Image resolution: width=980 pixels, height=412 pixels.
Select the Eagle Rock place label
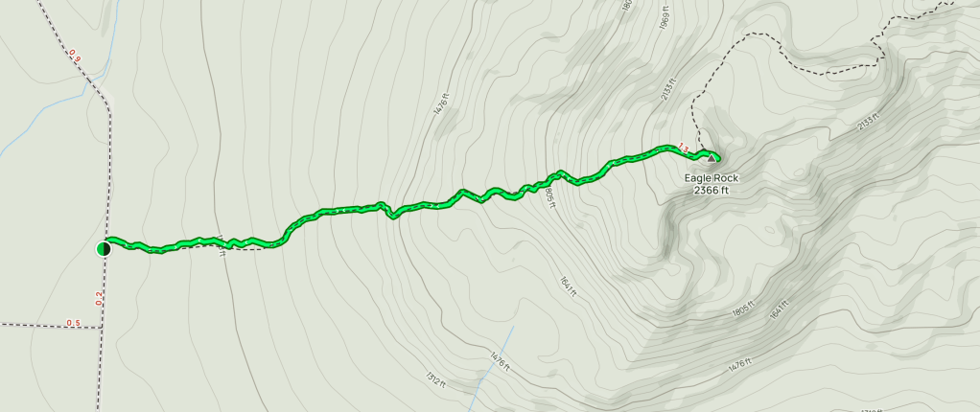coord(712,178)
